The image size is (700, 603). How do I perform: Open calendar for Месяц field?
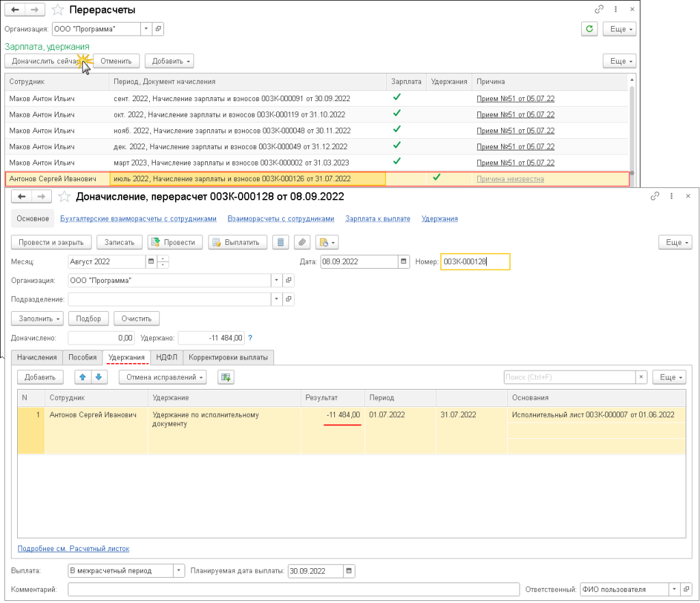click(x=151, y=262)
